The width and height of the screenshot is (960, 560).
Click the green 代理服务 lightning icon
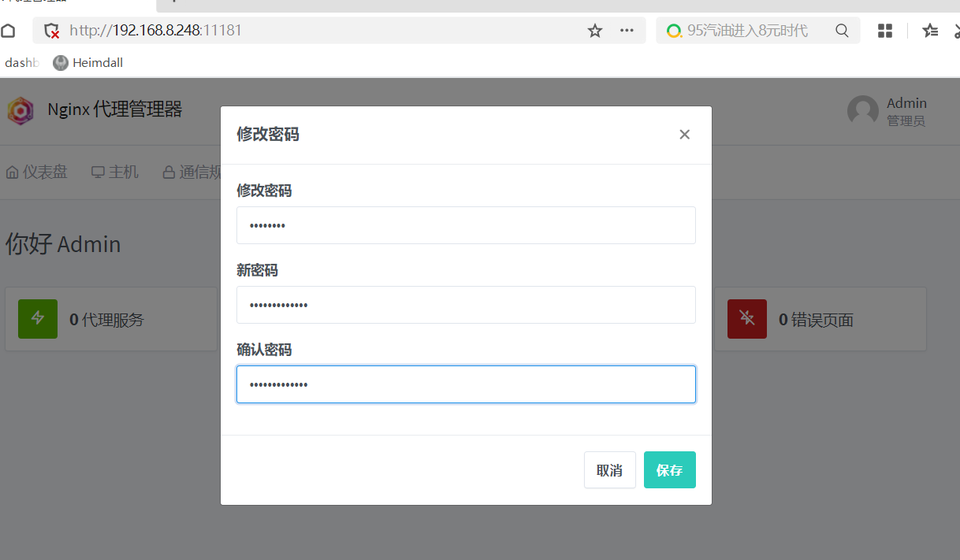(38, 319)
